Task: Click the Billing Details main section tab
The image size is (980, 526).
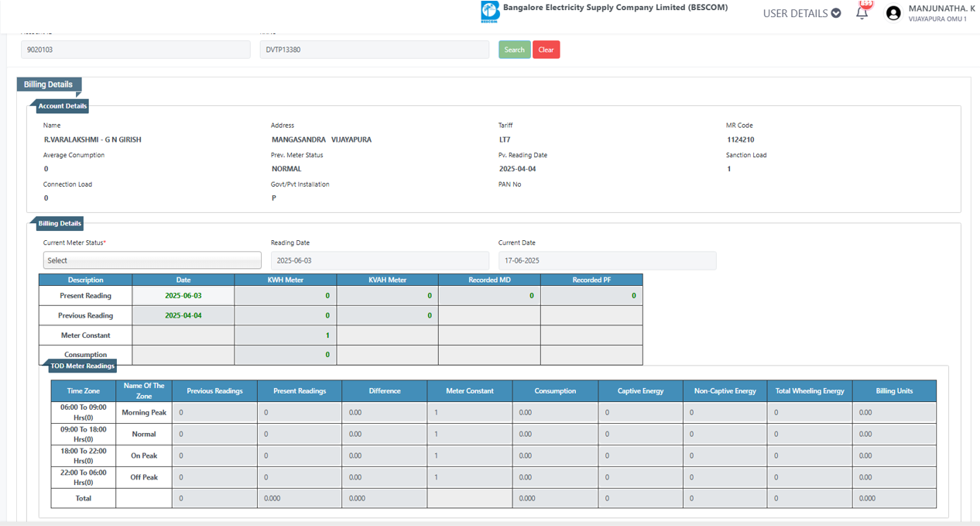Action: 49,84
